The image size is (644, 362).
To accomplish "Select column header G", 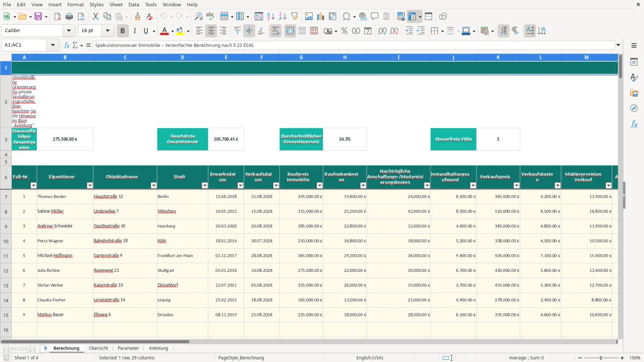I will click(301, 57).
